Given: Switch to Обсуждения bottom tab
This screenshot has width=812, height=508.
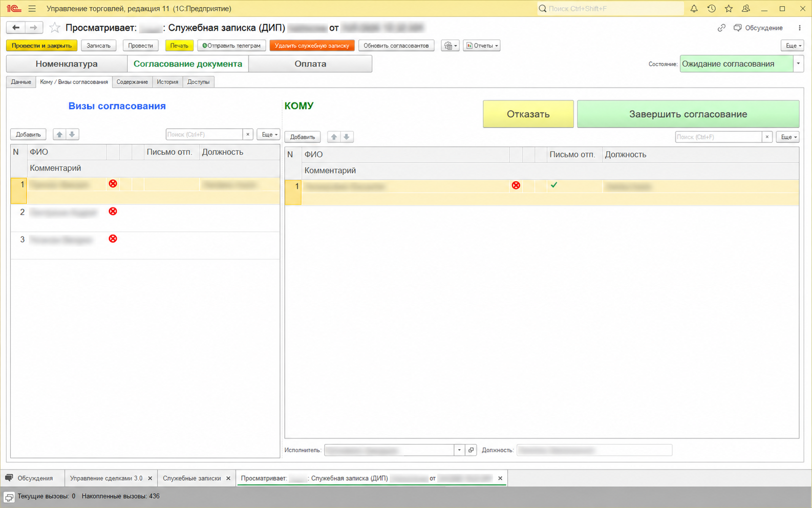Looking at the screenshot, I should (33, 478).
